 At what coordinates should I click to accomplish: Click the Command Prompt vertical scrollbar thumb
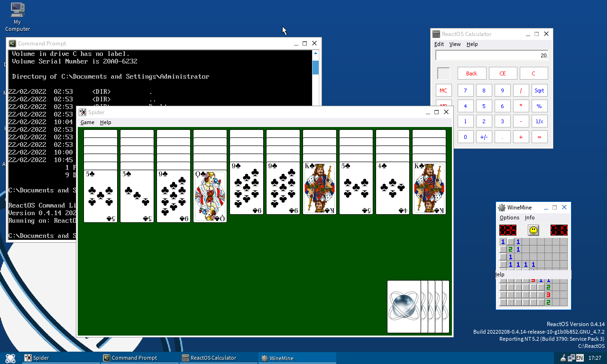[315, 67]
